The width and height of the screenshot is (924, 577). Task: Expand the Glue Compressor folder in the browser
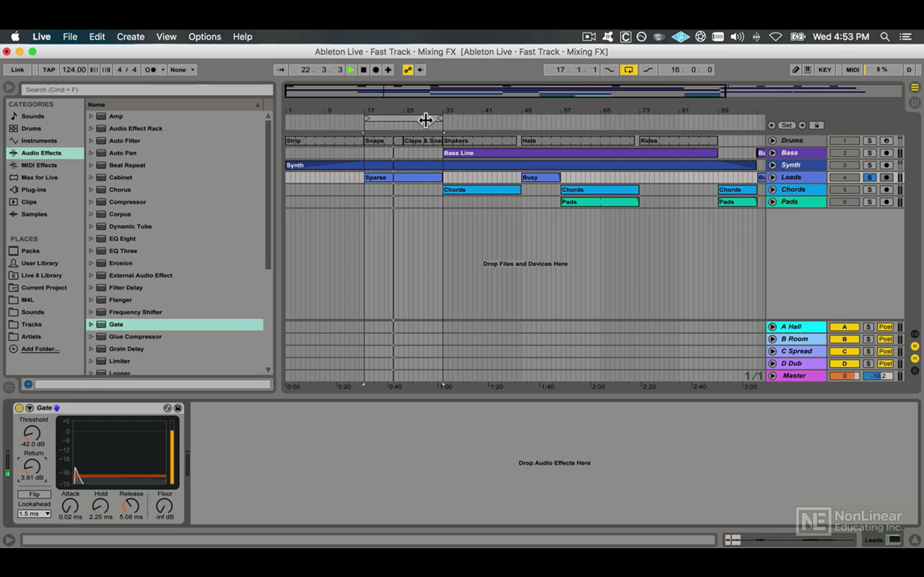[x=91, y=336]
